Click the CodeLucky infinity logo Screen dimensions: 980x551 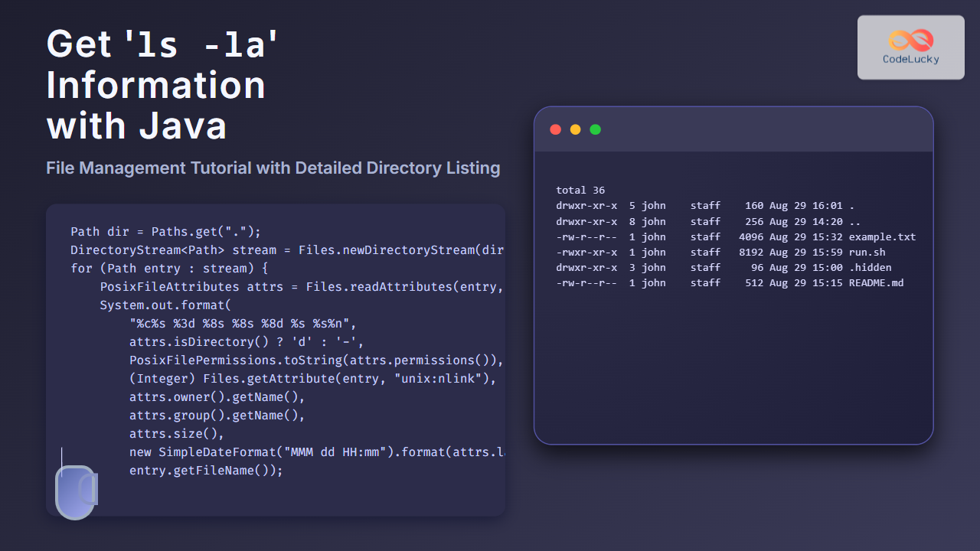(x=910, y=40)
